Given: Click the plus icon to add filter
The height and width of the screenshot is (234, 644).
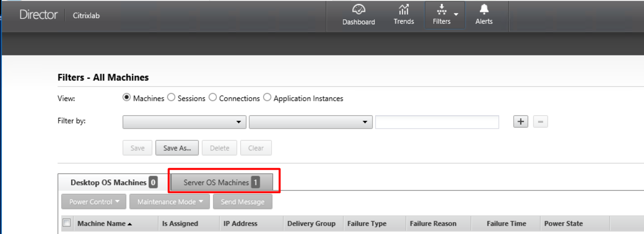Looking at the screenshot, I should [x=521, y=122].
